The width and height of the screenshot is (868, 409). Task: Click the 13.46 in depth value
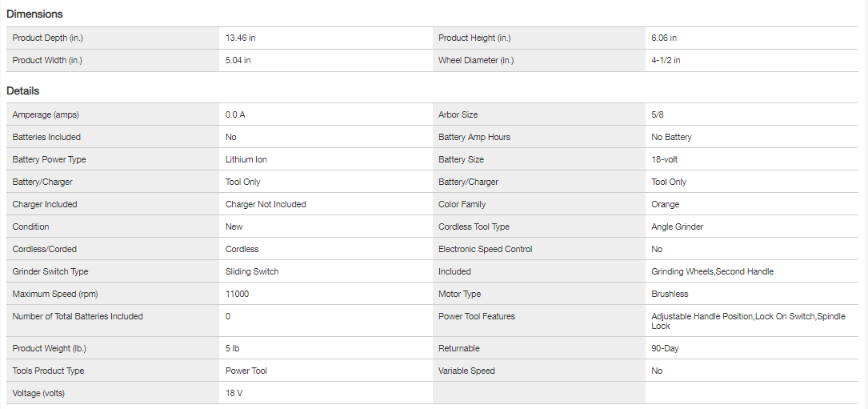pos(240,38)
